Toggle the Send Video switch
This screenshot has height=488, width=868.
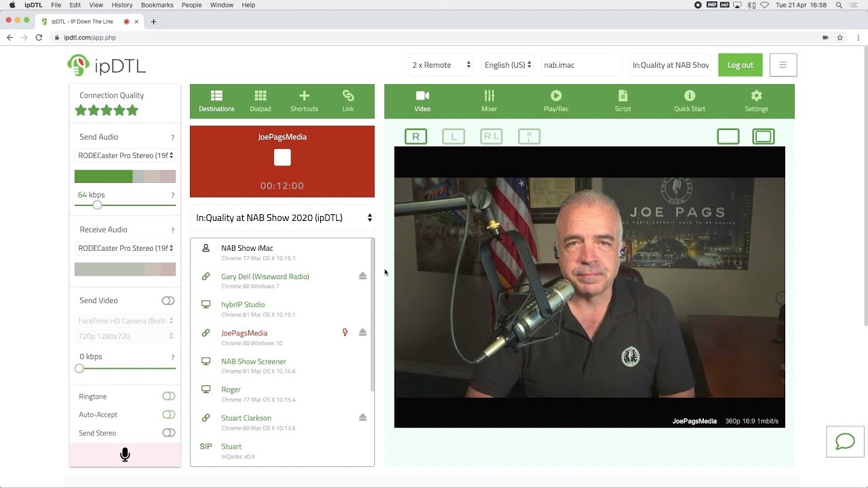(168, 300)
